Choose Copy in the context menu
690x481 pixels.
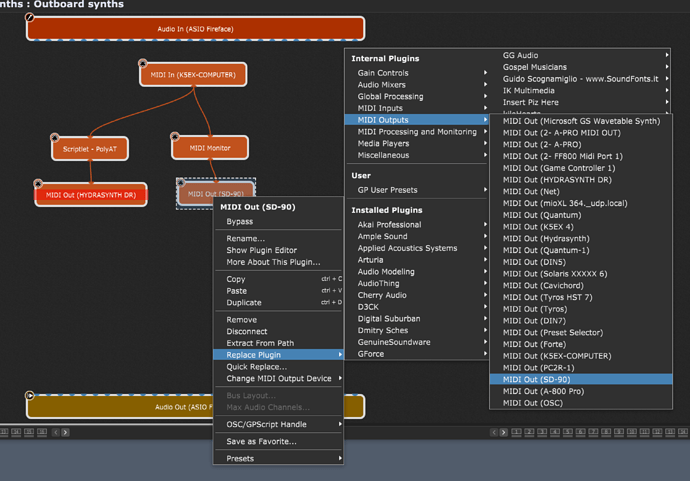pos(278,279)
